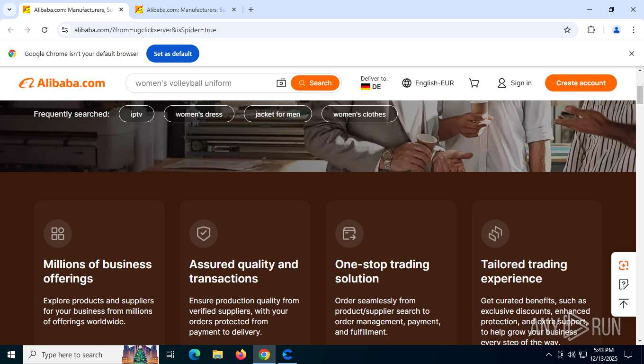Launch Microsoft Edge from taskbar

(194, 355)
